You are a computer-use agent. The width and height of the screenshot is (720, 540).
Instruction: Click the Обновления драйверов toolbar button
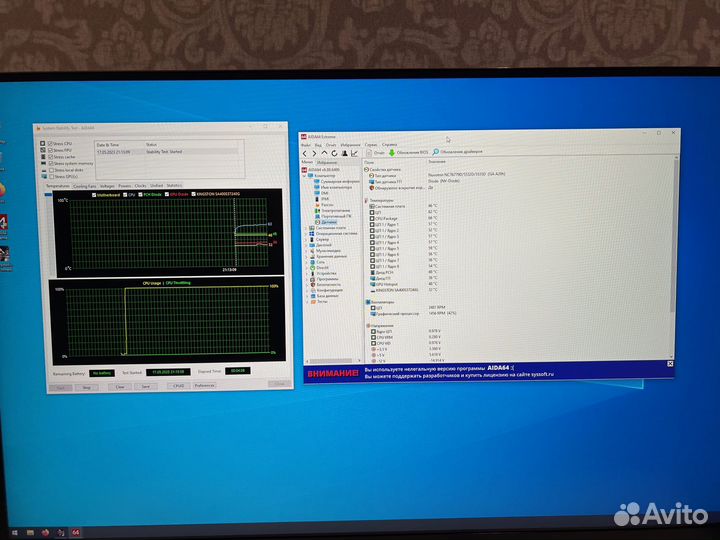point(458,152)
